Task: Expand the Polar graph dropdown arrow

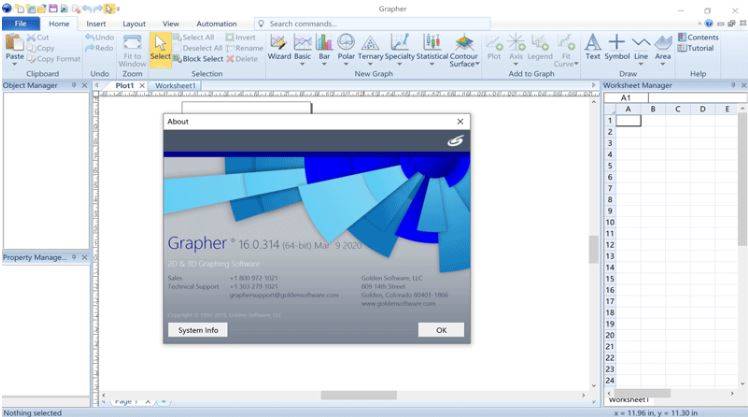Action: click(x=346, y=63)
